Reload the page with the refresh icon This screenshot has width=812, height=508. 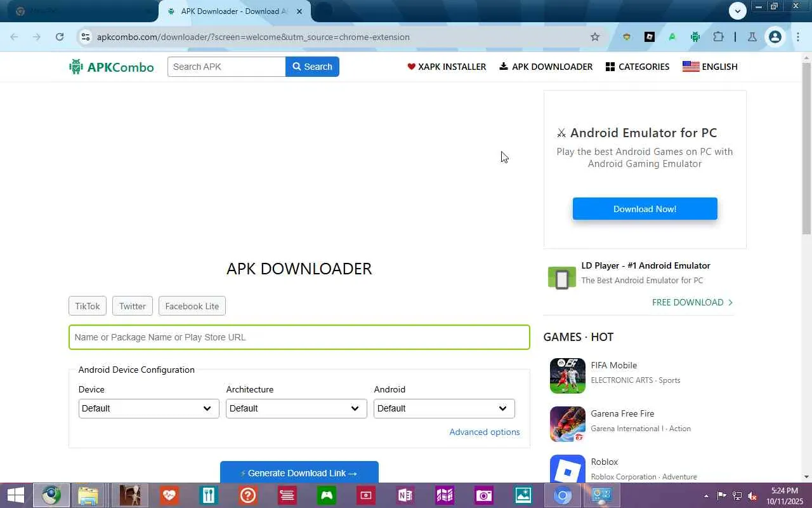60,37
